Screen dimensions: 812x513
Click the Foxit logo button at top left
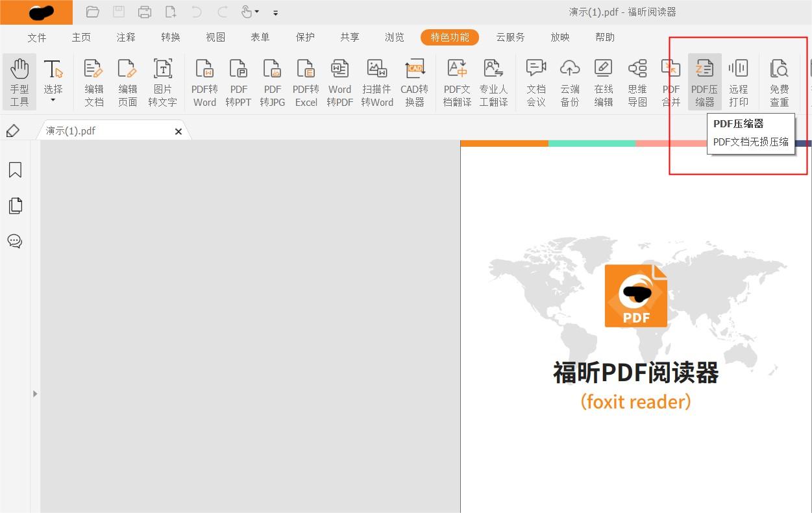click(36, 12)
